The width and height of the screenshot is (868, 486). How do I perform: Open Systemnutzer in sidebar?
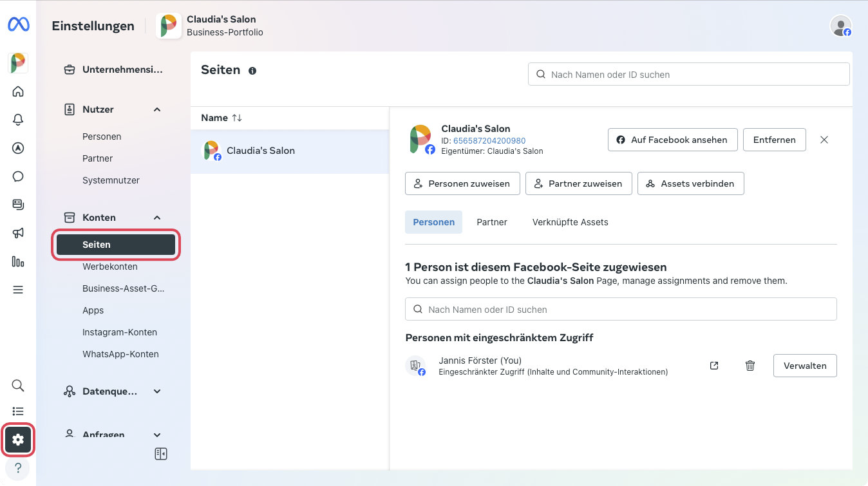tap(111, 180)
